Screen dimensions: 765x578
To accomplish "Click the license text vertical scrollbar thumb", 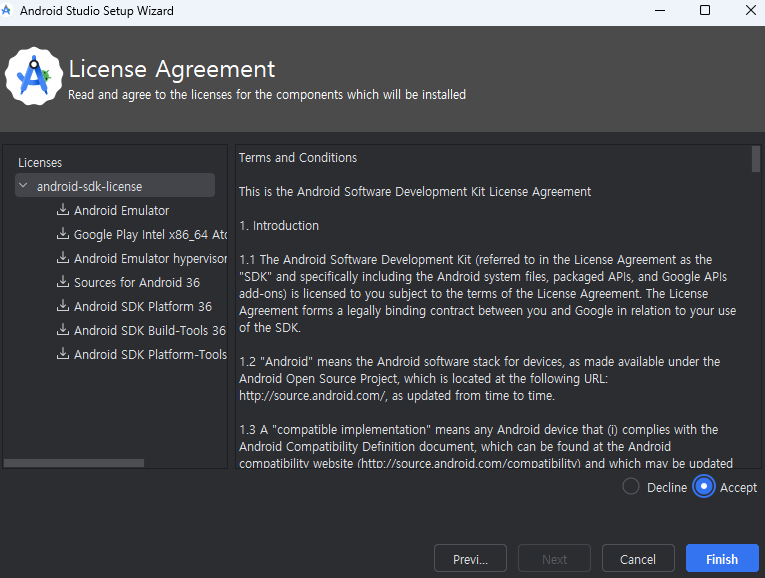I will [x=756, y=159].
